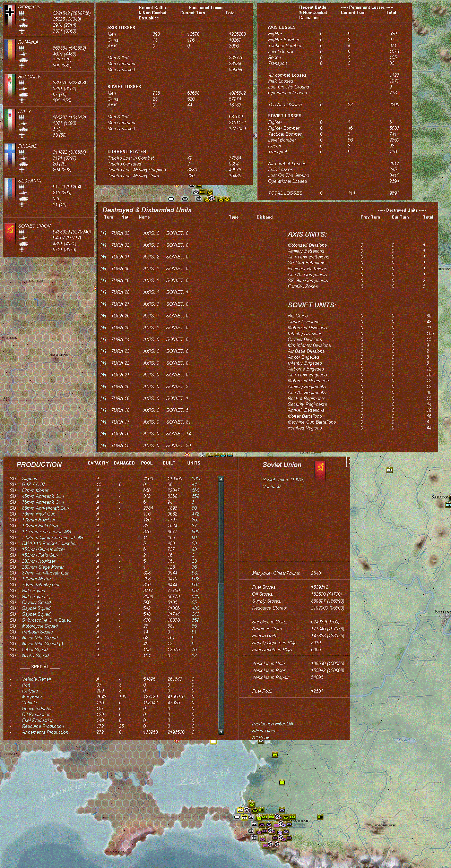Click the Security Regiments row
This screenshot has height=868, width=451.
tap(360, 405)
